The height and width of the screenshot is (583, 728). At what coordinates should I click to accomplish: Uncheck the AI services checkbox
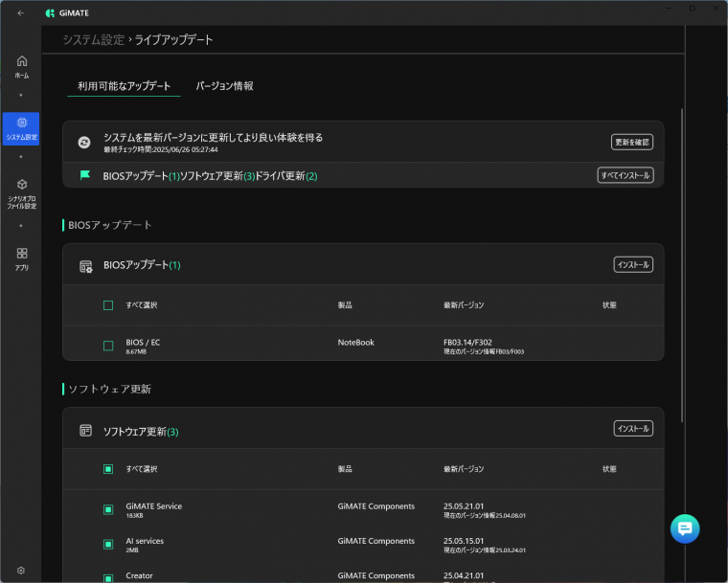pyautogui.click(x=108, y=544)
